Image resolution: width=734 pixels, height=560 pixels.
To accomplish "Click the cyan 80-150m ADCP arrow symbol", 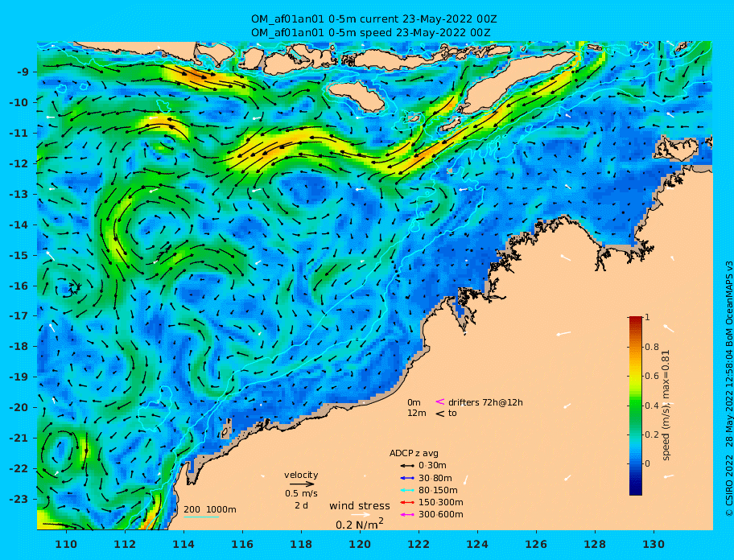I will tap(406, 490).
